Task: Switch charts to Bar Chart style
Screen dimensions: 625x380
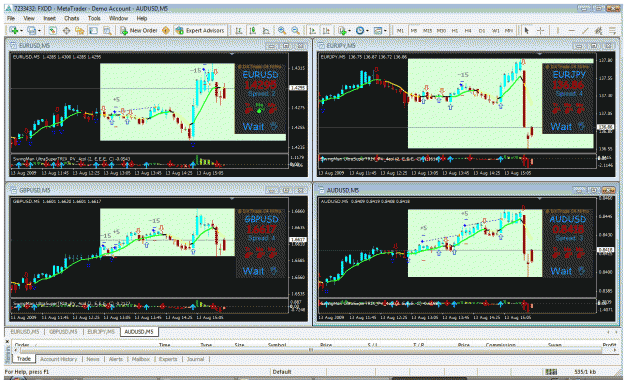Action: 239,30
